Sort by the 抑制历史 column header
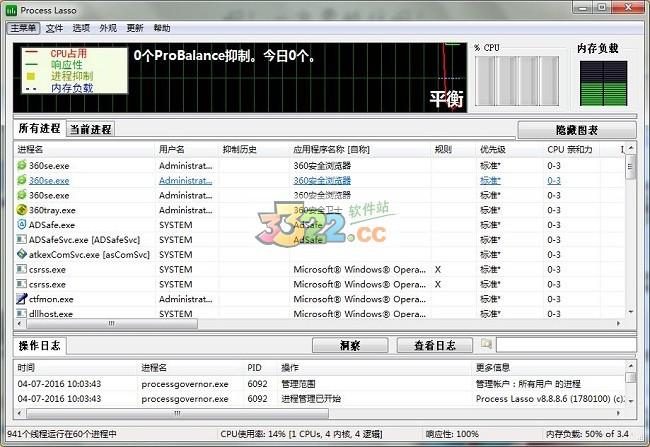650x447 pixels. click(254, 149)
